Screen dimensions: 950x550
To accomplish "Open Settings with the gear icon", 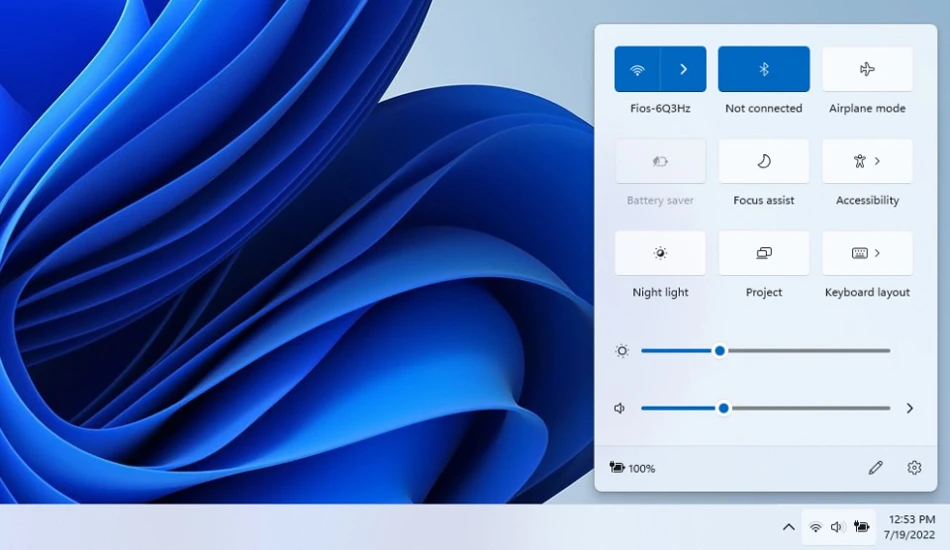I will (914, 468).
